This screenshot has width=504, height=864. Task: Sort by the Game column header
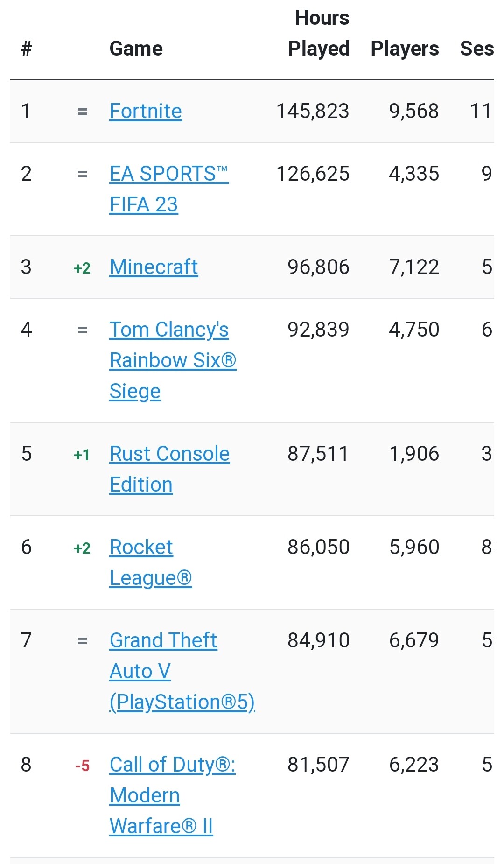[x=136, y=49]
